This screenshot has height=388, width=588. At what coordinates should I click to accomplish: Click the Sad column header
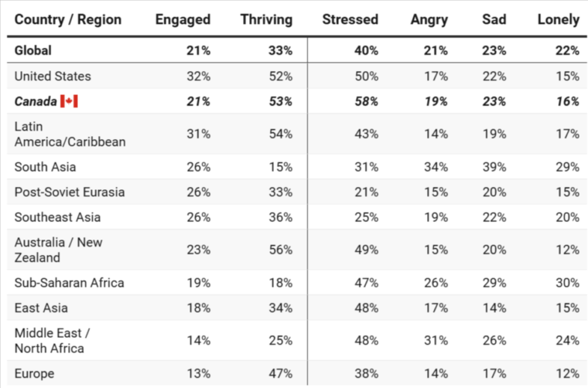494,19
